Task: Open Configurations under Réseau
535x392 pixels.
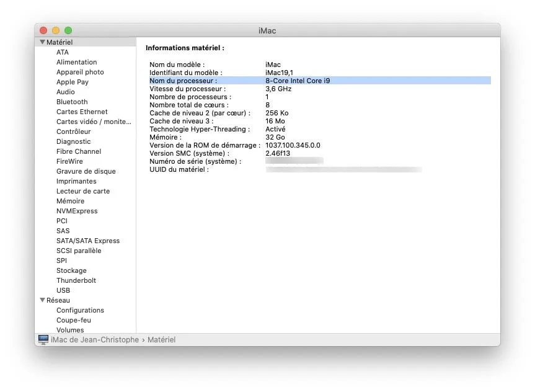Action: (x=80, y=310)
